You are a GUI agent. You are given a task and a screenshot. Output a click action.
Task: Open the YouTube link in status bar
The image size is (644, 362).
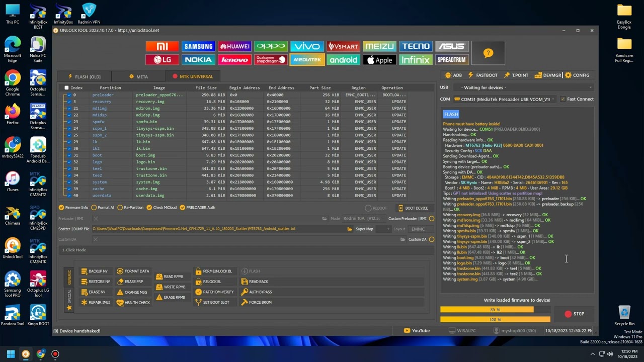click(417, 331)
